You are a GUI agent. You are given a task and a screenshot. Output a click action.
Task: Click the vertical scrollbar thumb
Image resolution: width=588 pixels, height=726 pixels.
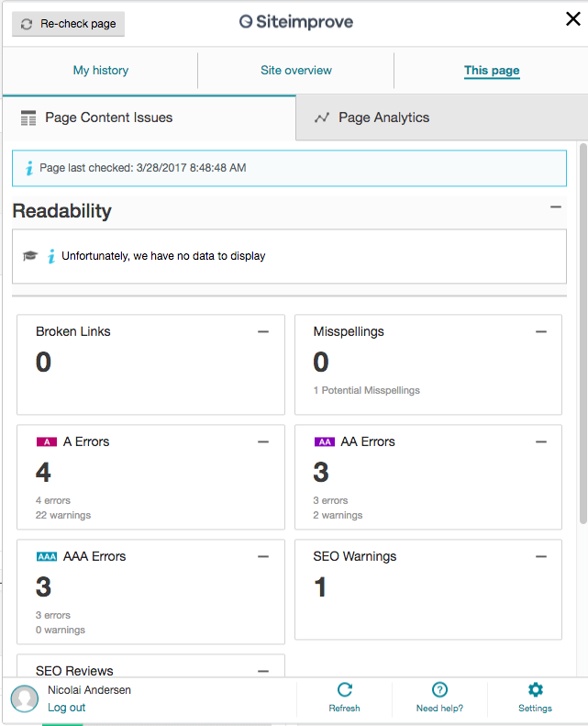pyautogui.click(x=583, y=333)
